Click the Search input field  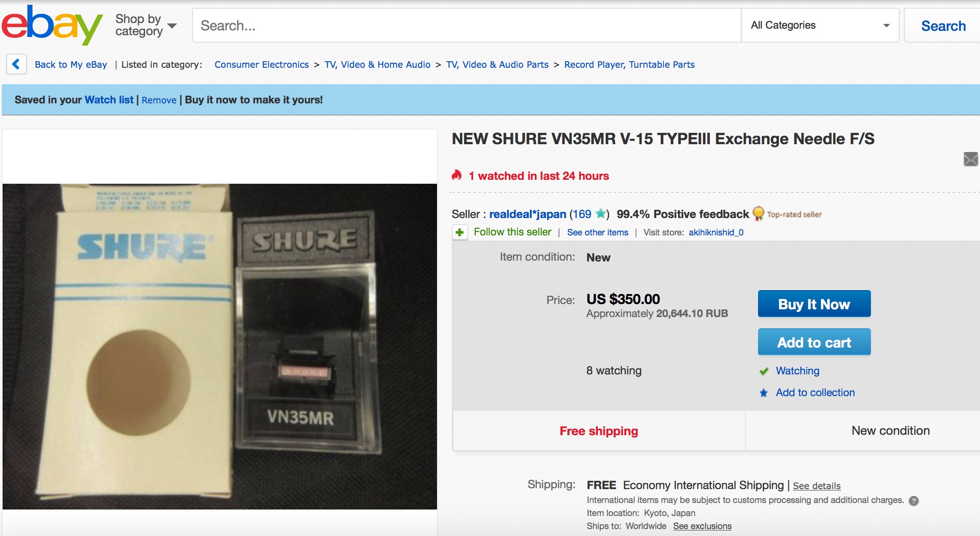point(467,25)
